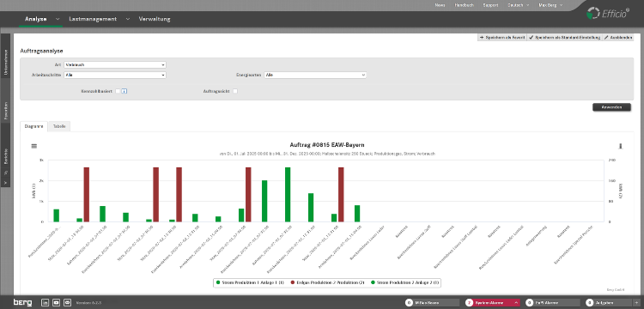Open the Lastmanagement menu

pyautogui.click(x=93, y=19)
